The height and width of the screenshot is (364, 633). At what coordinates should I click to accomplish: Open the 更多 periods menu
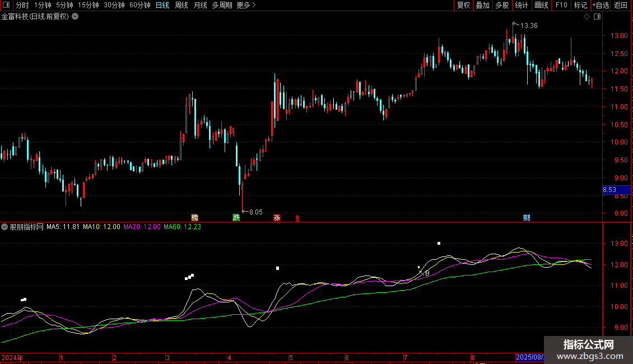(246, 5)
